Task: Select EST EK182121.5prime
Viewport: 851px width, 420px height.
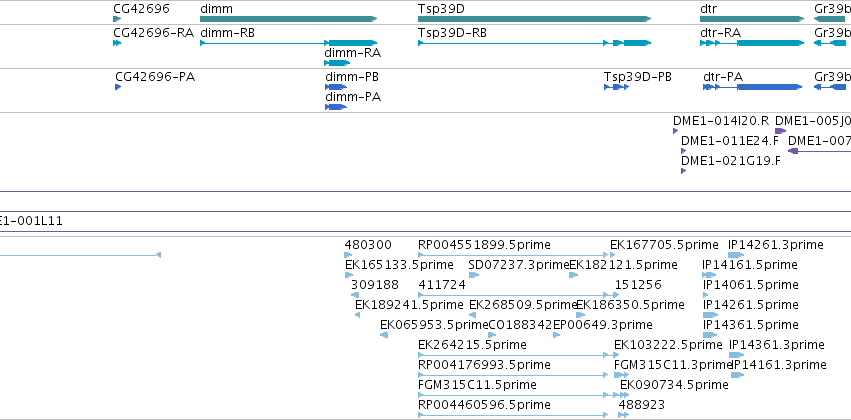Action: tap(624, 265)
